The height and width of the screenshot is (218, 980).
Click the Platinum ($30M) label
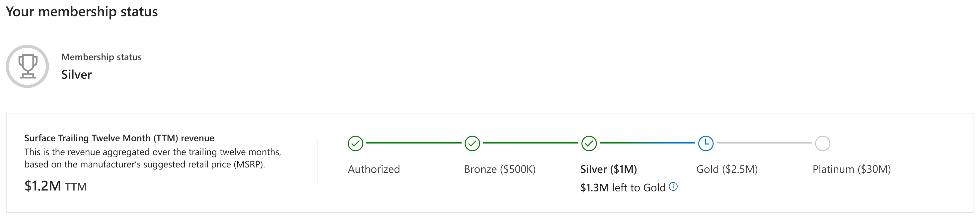(852, 169)
